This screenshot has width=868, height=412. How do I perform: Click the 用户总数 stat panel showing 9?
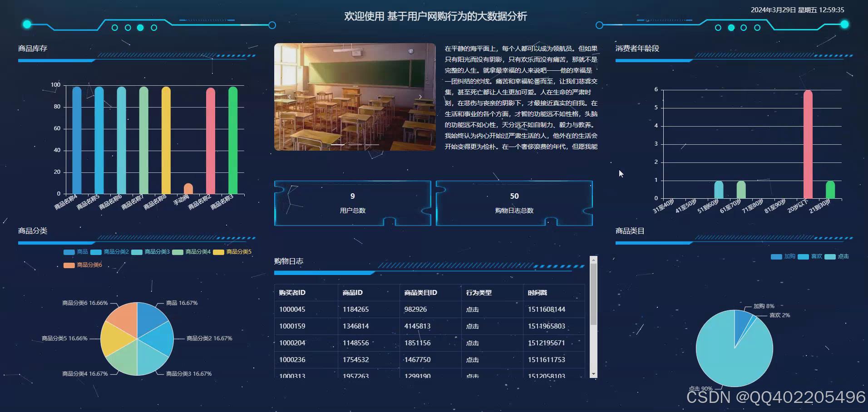tap(352, 203)
